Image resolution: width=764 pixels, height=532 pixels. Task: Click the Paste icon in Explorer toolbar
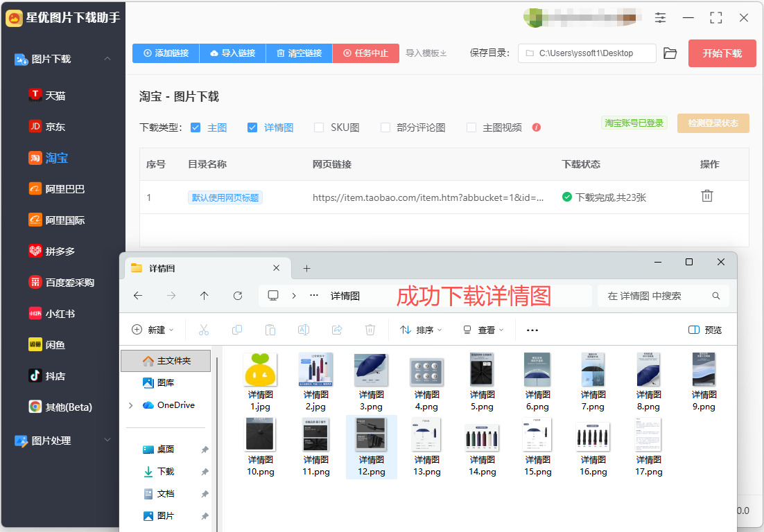270,330
